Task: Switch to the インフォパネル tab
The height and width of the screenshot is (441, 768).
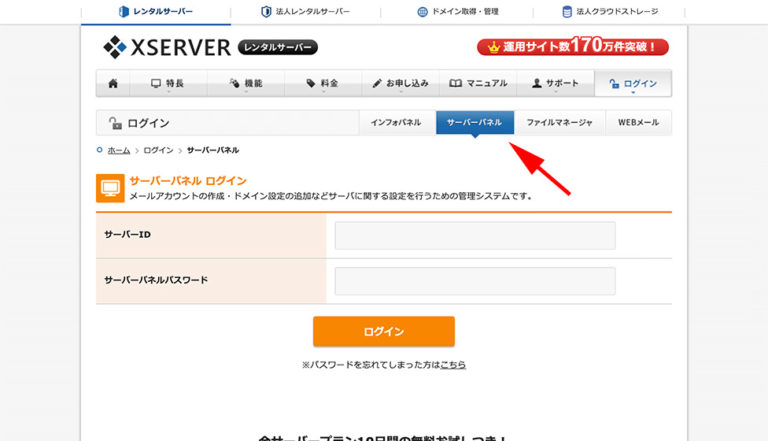Action: [396, 122]
